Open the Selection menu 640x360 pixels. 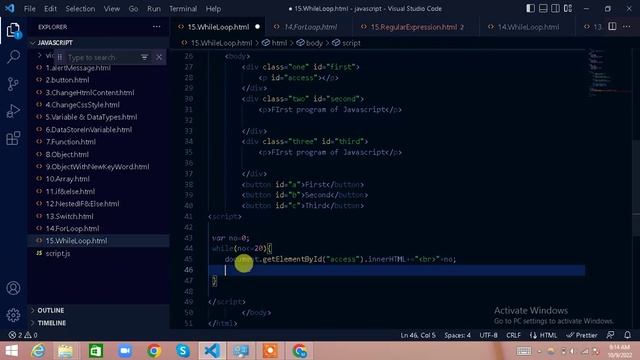80,9
